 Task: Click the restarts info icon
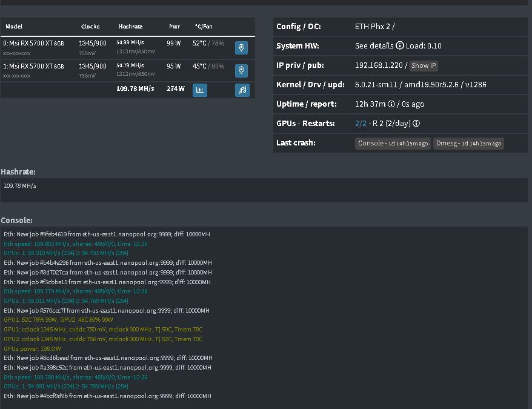point(416,123)
